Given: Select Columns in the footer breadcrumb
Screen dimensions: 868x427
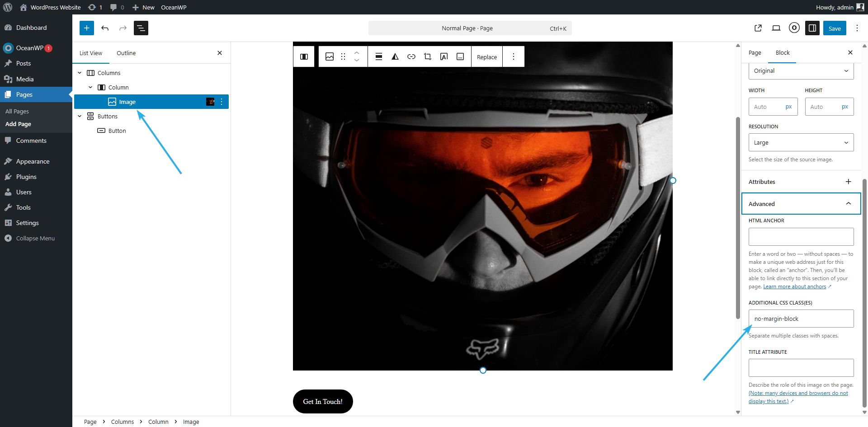Looking at the screenshot, I should tap(123, 422).
